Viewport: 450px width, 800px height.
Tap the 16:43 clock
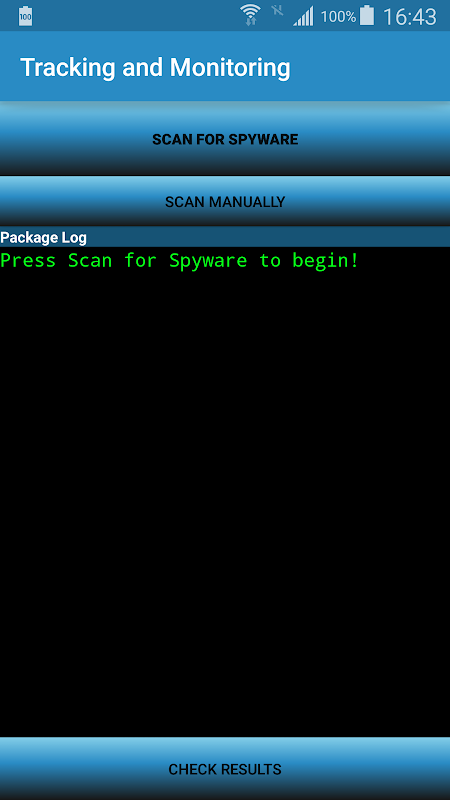tap(410, 17)
